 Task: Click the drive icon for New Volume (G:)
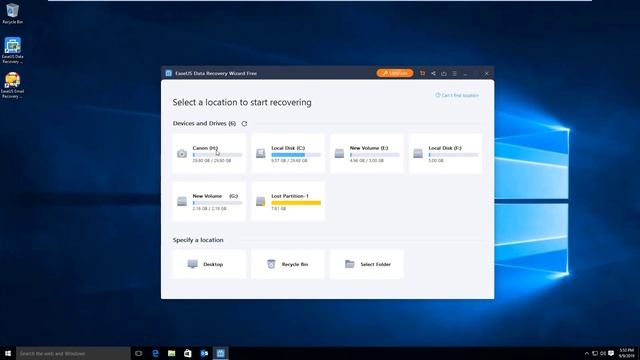pos(182,201)
